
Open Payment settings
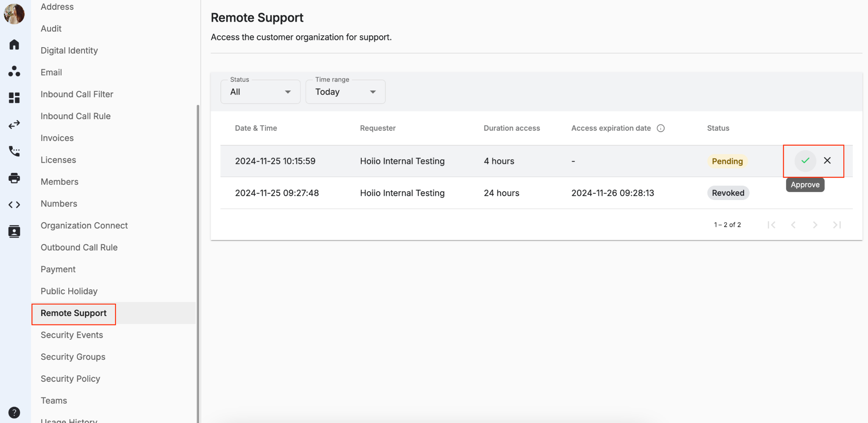coord(58,269)
